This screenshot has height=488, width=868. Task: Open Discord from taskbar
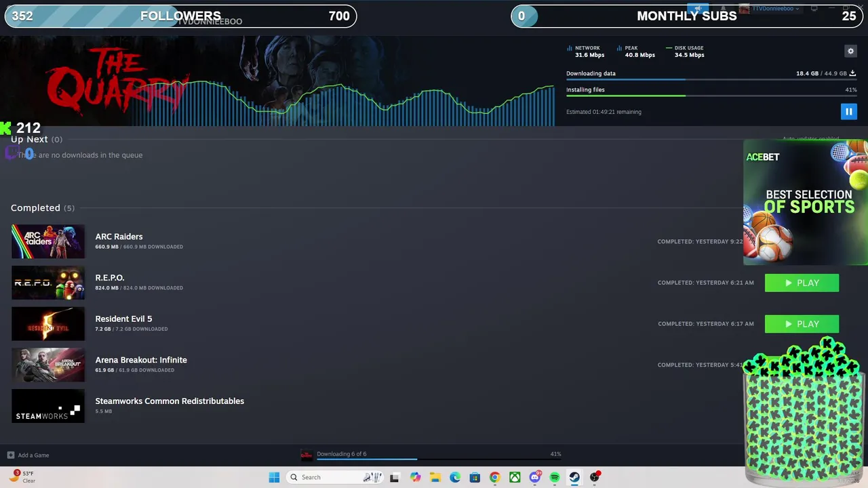(535, 477)
